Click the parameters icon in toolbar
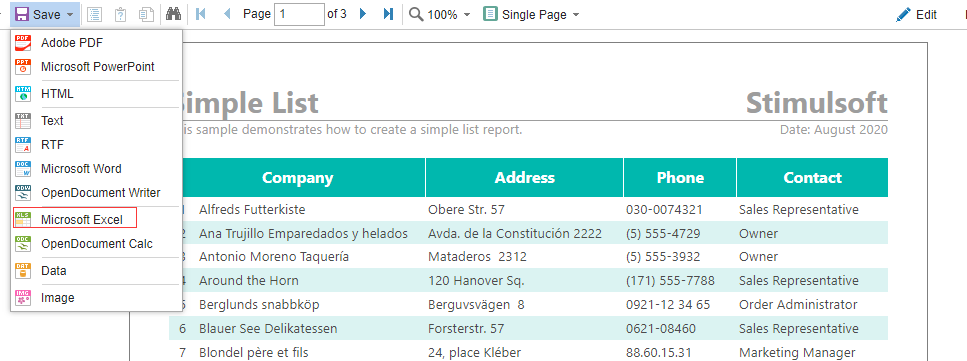The height and width of the screenshot is (361, 967). [x=120, y=14]
